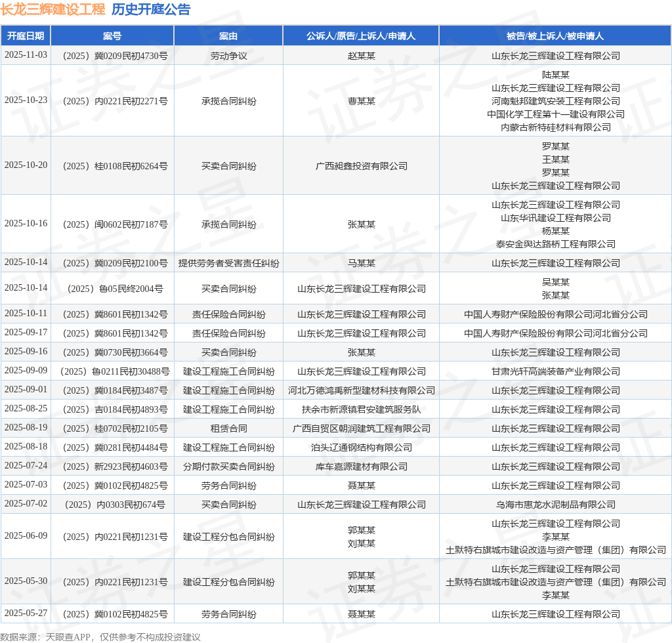Viewport: 672px width, 643px height.
Task: Select date cell 2025-10-20
Action: point(26,165)
